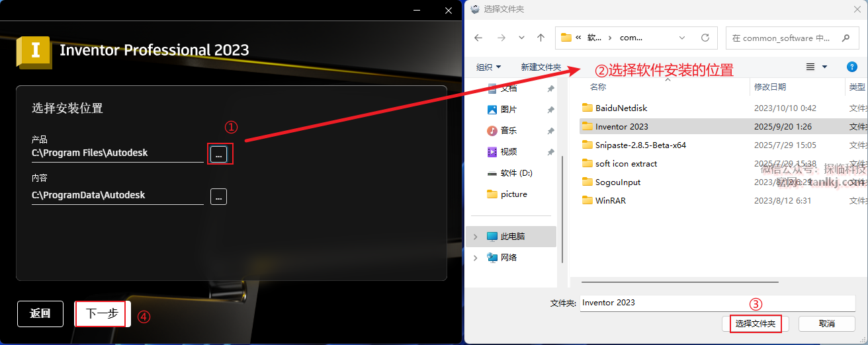Screen dimensions: 868x345
Task: Click the BaiduNetdisk folder icon
Action: pos(587,108)
